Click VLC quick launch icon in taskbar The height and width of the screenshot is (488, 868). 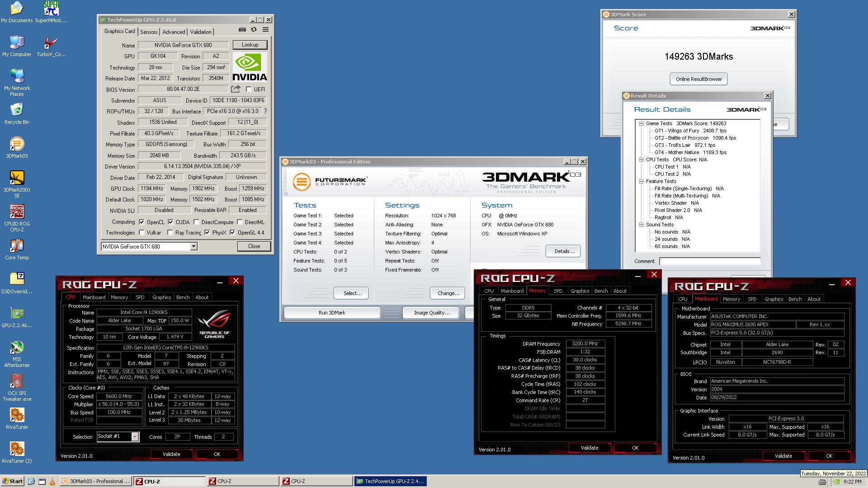(x=52, y=482)
